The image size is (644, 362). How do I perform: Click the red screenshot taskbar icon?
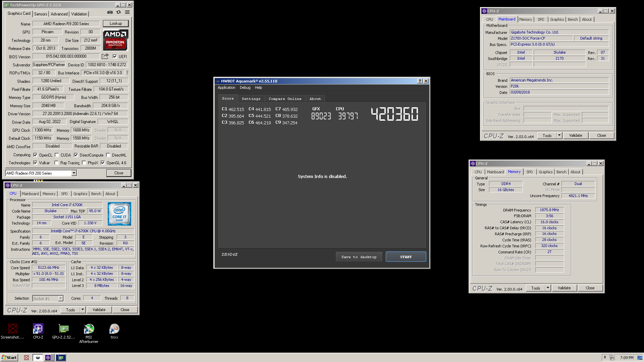(x=26, y=358)
